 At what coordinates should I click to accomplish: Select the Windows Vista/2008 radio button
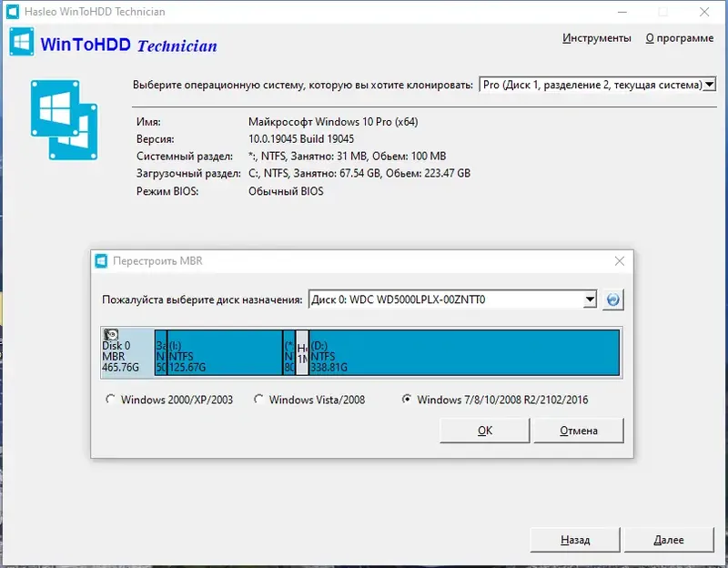click(x=258, y=399)
